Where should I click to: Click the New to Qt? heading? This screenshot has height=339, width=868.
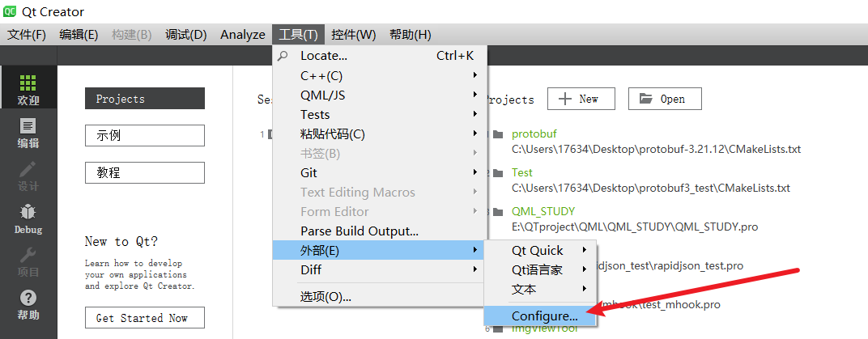[x=121, y=242]
